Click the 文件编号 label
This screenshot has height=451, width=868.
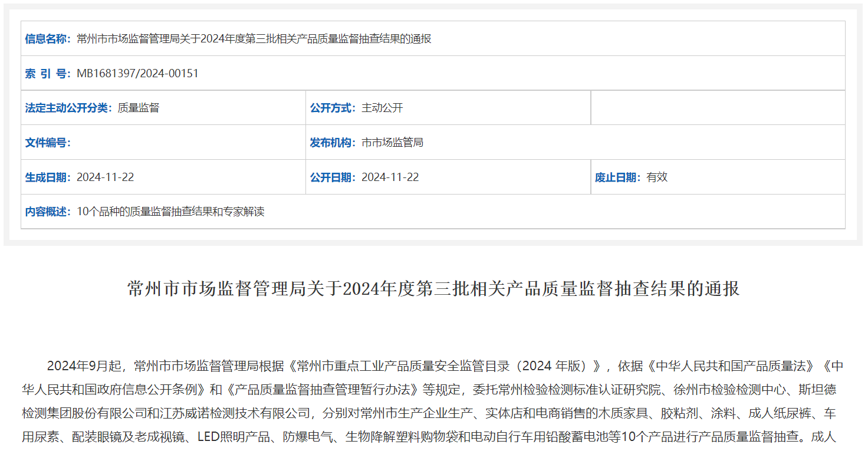click(x=48, y=143)
